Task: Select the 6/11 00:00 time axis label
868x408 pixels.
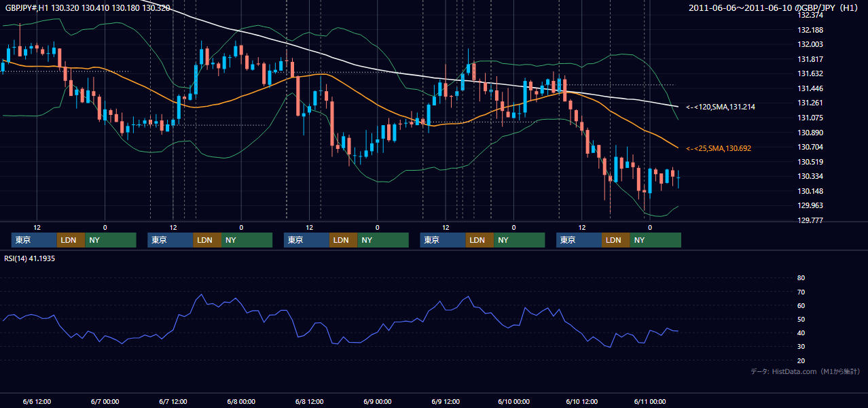Action: [x=649, y=402]
